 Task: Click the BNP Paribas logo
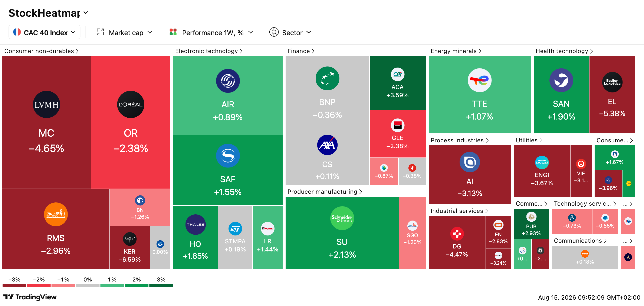327,79
